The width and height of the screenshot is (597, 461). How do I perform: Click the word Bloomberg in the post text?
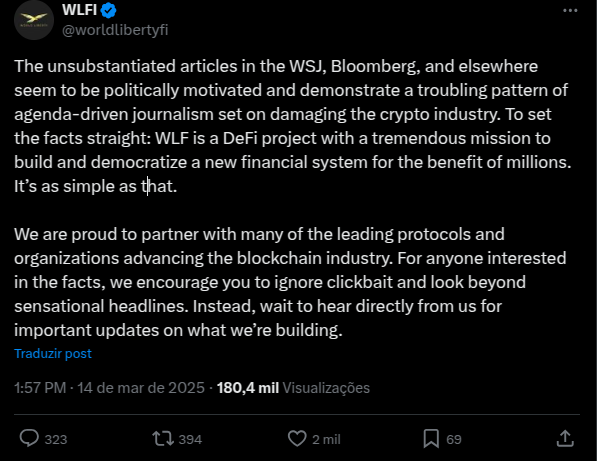[375, 67]
